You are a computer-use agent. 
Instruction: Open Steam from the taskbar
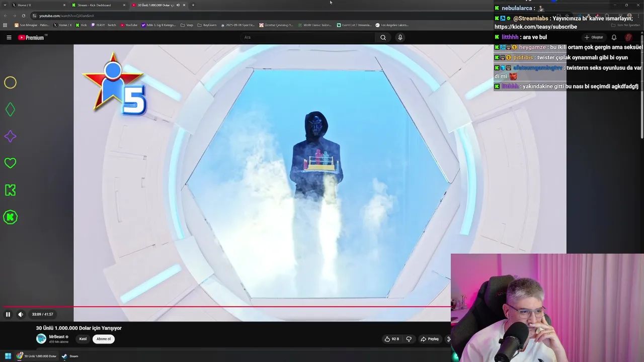70,356
